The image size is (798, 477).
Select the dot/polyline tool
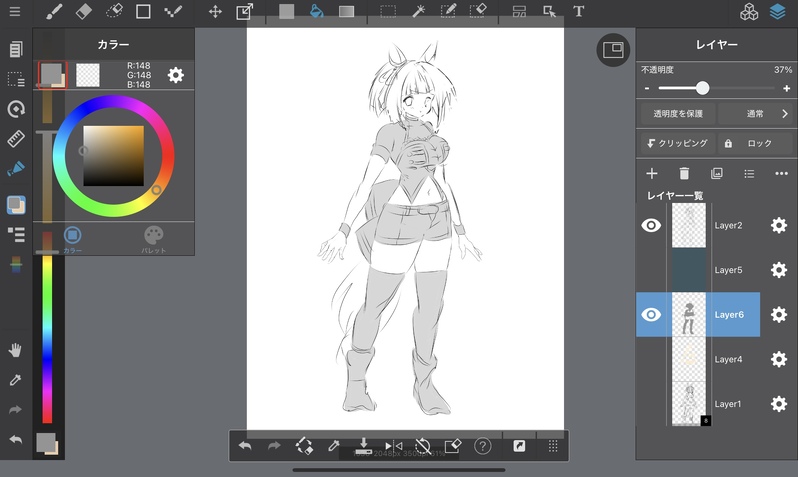coord(173,11)
